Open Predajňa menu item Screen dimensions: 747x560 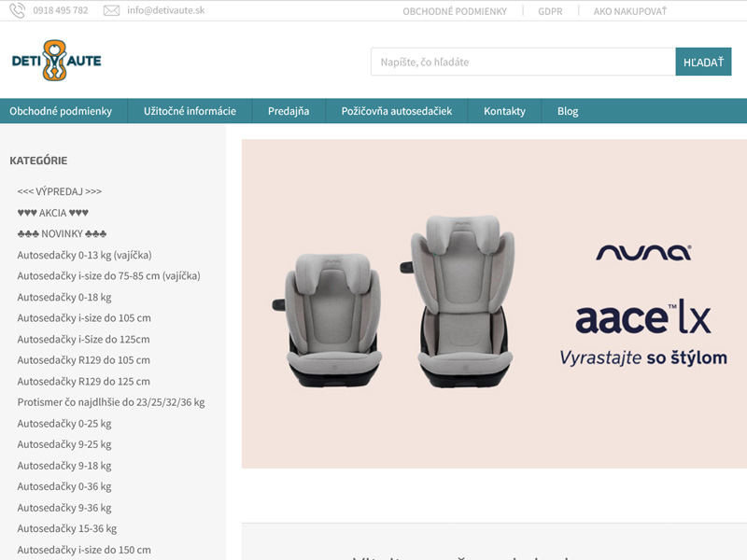[289, 111]
